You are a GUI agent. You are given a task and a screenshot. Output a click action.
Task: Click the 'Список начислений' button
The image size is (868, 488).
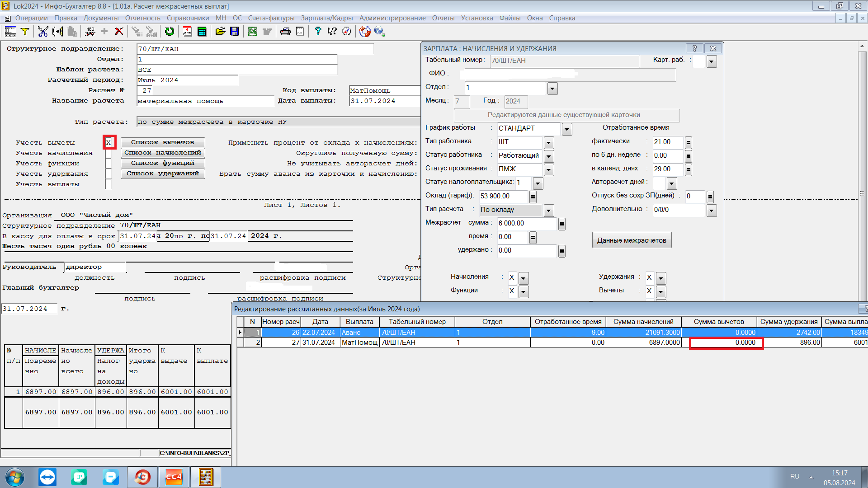[x=163, y=153]
